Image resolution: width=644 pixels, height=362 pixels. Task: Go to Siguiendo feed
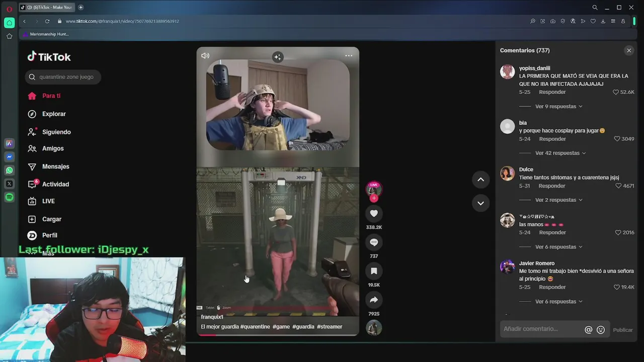pyautogui.click(x=49, y=132)
